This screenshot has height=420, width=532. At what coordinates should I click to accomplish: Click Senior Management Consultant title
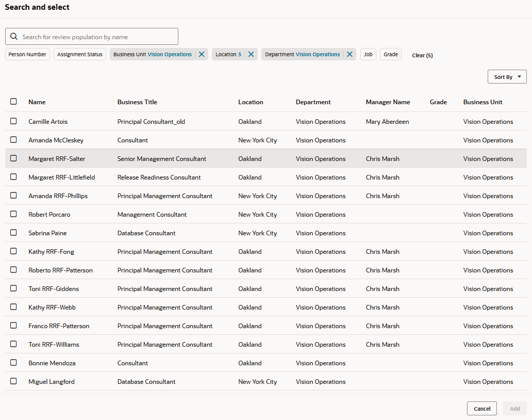pos(161,159)
